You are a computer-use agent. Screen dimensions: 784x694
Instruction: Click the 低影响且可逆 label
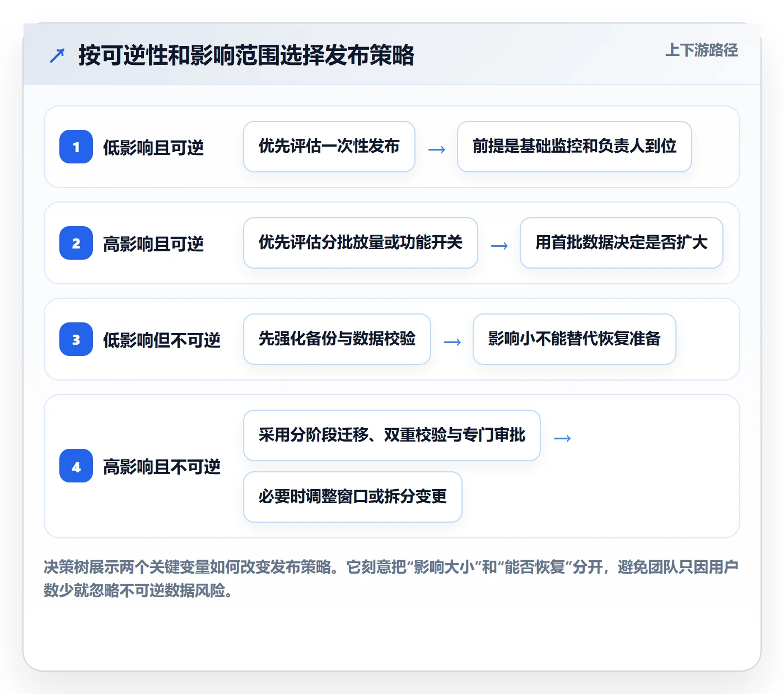[x=153, y=147]
